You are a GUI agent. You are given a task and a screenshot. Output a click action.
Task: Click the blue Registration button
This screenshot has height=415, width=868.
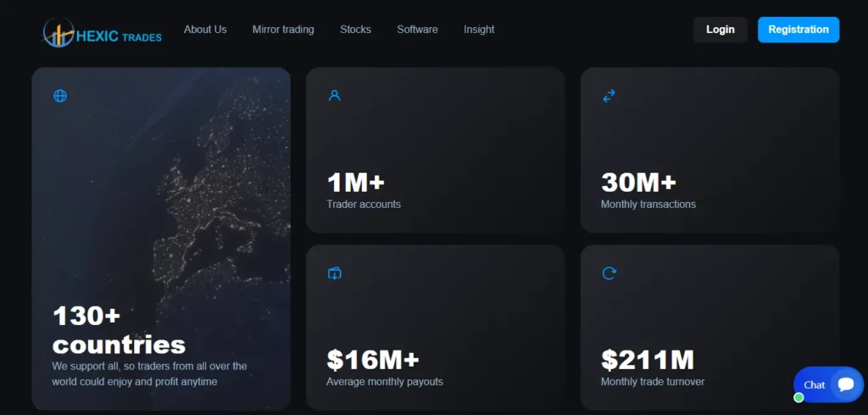(798, 30)
